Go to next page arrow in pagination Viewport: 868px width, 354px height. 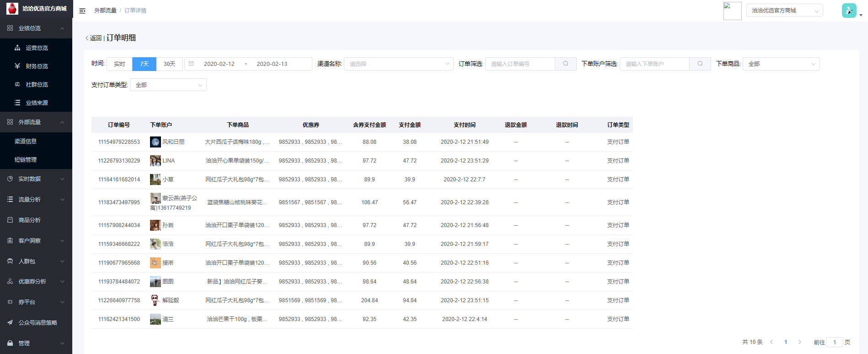coord(799,342)
